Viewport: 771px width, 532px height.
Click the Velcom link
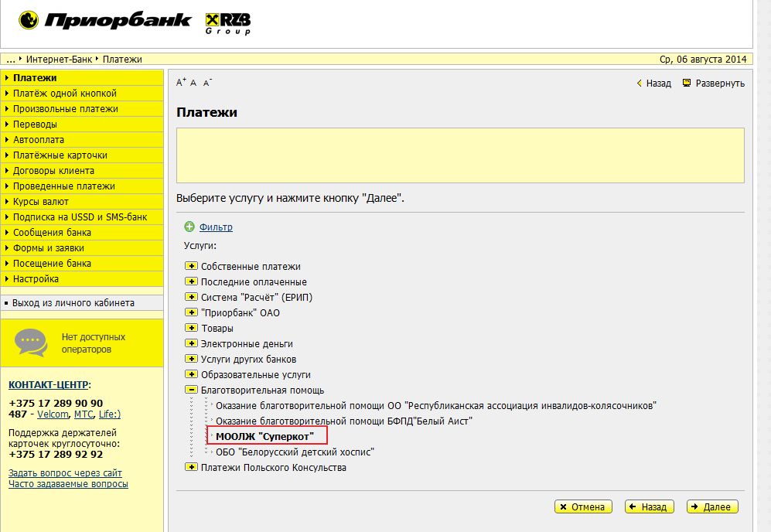53,414
